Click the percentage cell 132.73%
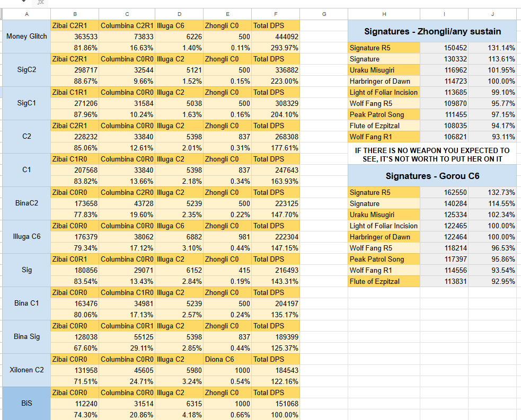Screen dimensions: 521x420 (492, 193)
